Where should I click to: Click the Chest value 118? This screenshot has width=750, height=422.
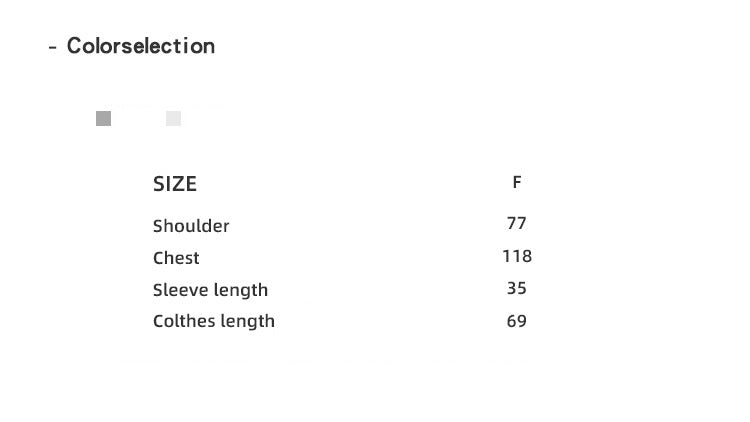coord(517,256)
